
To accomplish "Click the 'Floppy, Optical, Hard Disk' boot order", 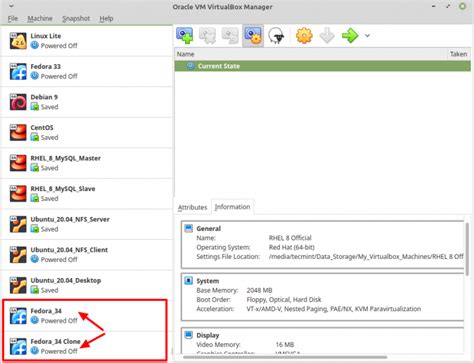I will [284, 300].
